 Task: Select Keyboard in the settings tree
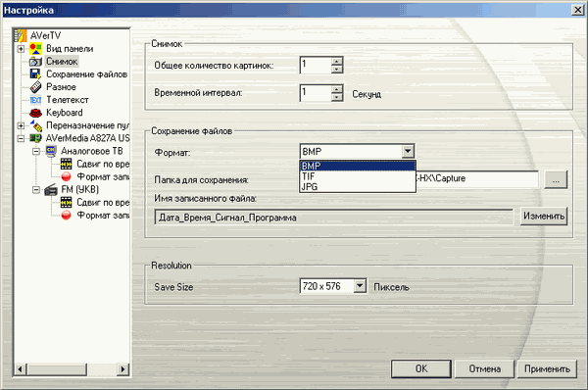coord(65,113)
